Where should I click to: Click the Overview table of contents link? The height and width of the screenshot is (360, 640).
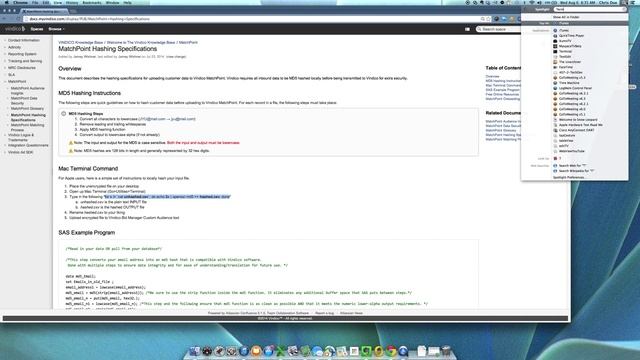(492, 76)
